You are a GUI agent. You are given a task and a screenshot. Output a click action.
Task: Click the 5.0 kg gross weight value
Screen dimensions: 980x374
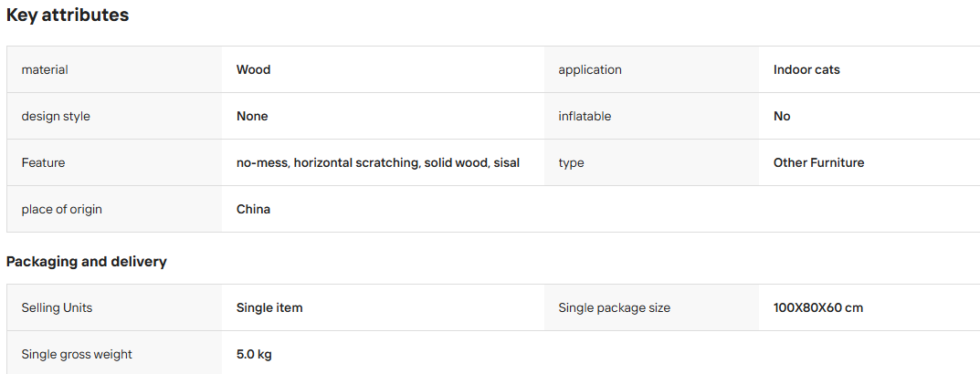coord(254,355)
